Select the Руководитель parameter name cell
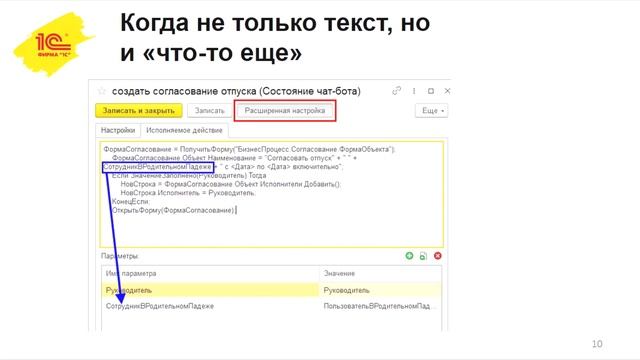This screenshot has width=640, height=360. 210,290
